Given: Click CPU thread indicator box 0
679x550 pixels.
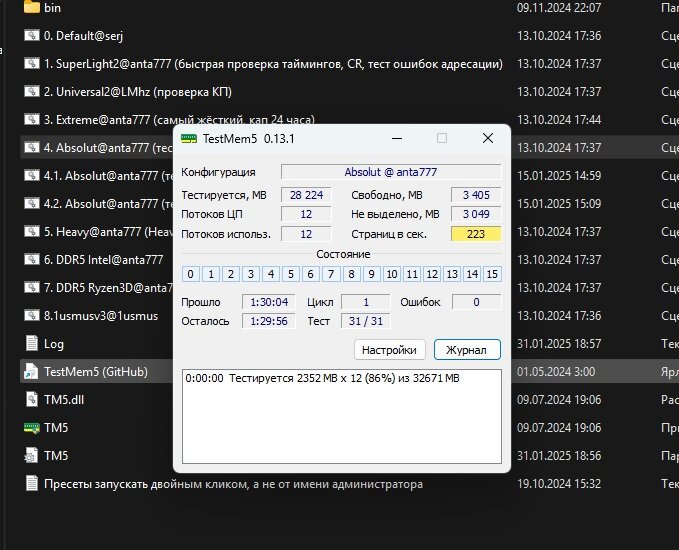Looking at the screenshot, I should point(189,274).
